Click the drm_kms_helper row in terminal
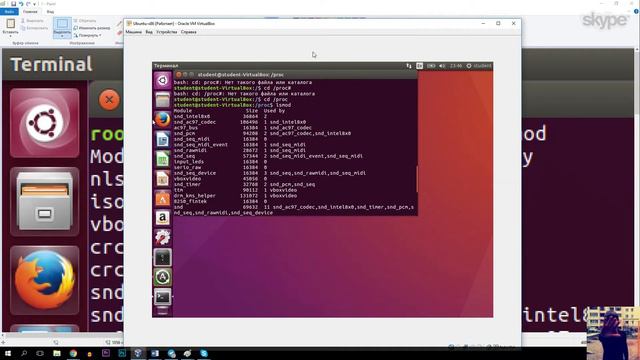The image size is (640, 360). (x=236, y=196)
